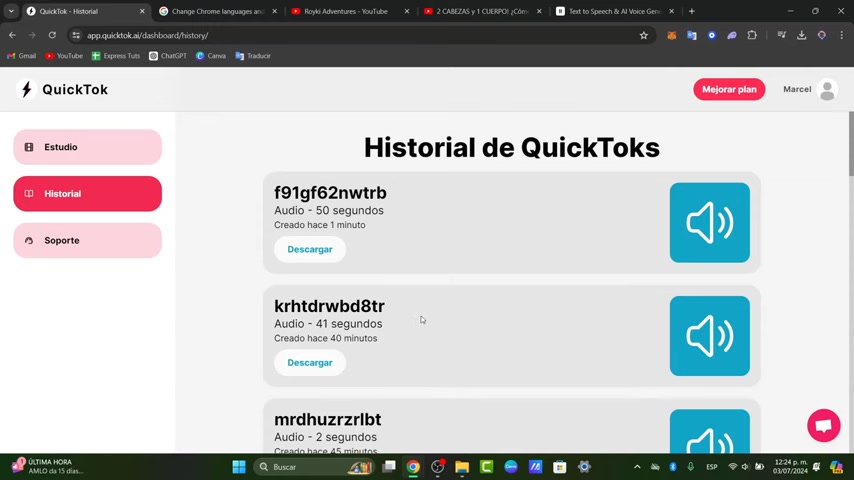Open the chat support bubble icon
The height and width of the screenshot is (480, 854).
(x=824, y=426)
